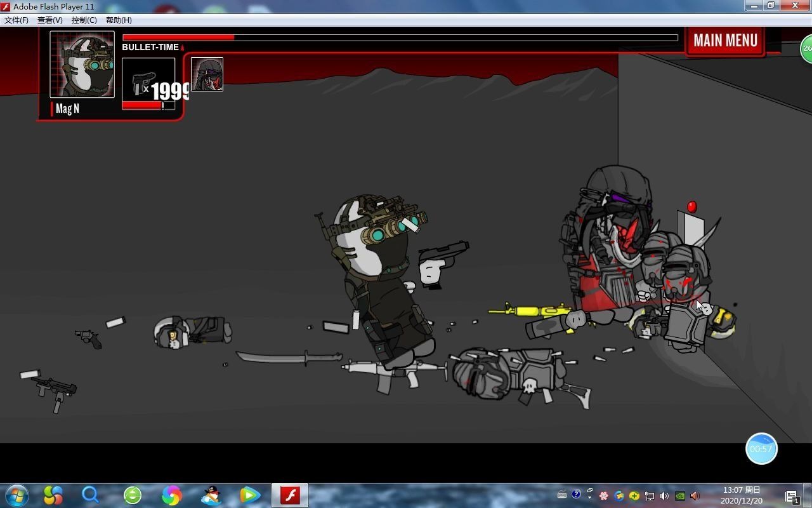Open the 控制(C) menu
812x508 pixels.
[84, 20]
